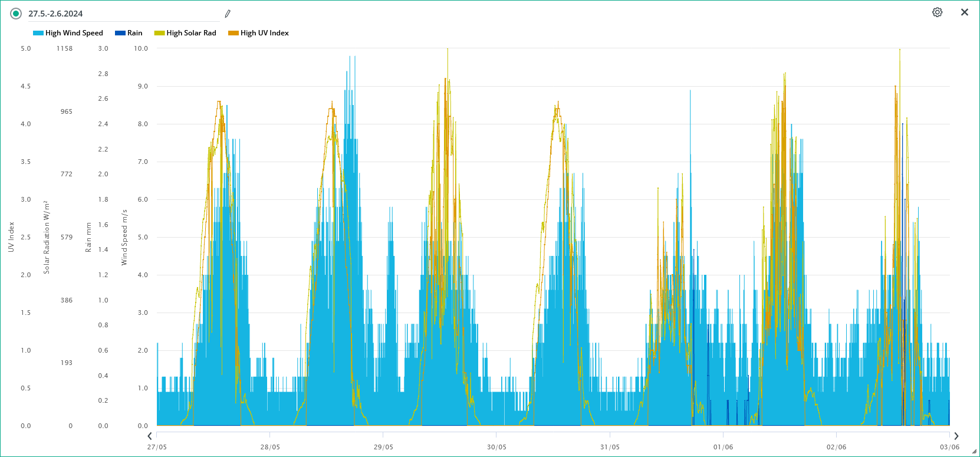Viewport: 980px width, 457px height.
Task: Select the Solar Radiation W/m² axis title
Action: (47, 237)
